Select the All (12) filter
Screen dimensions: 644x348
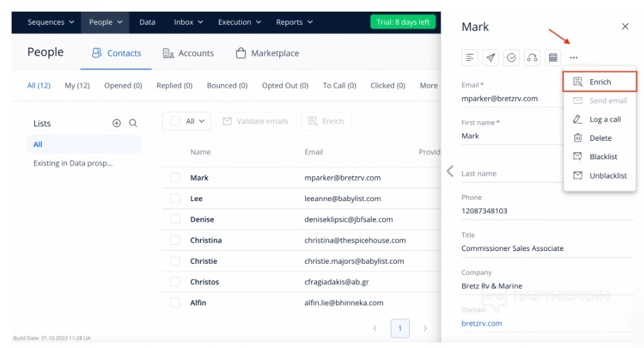click(39, 85)
